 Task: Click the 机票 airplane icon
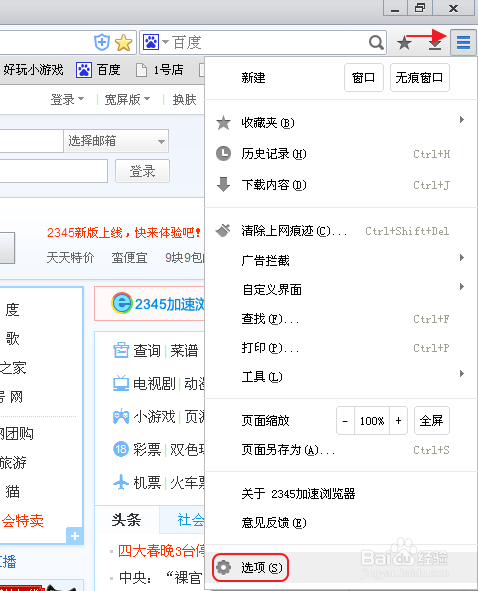pos(121,482)
